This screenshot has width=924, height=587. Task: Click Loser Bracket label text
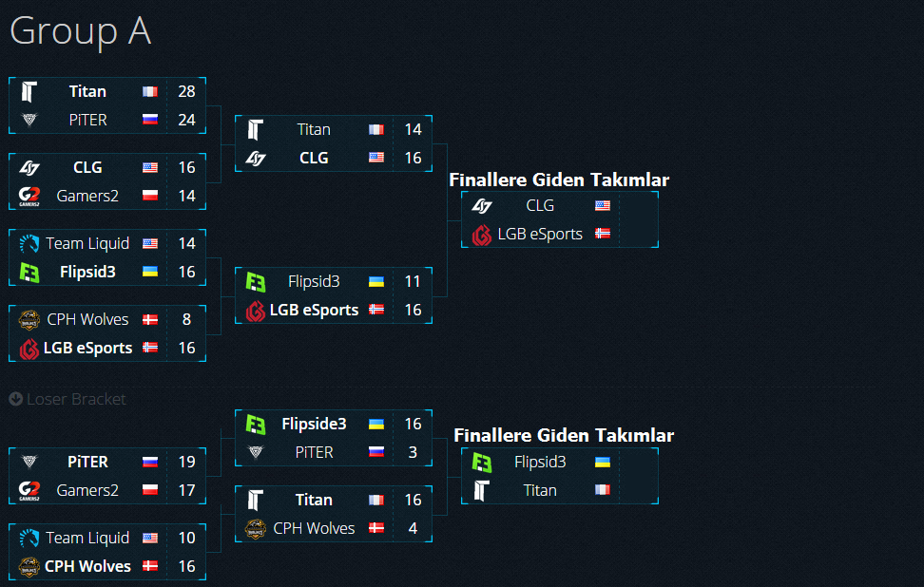coord(76,399)
